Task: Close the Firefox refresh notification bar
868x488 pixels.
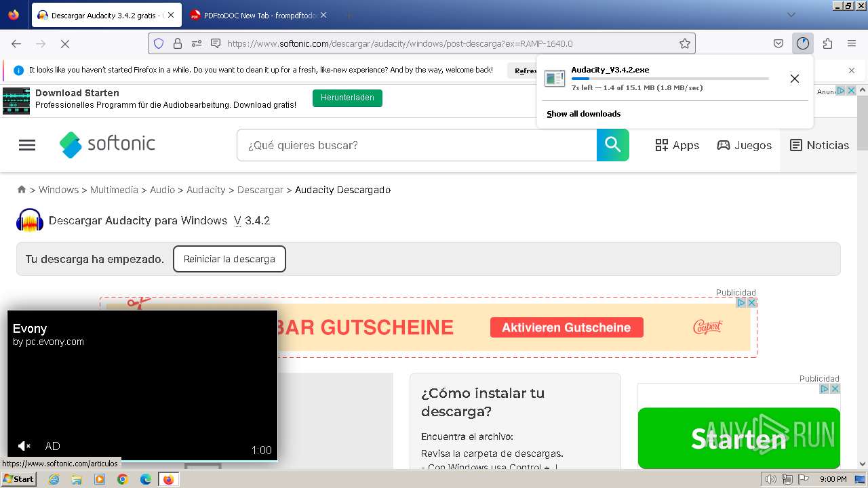Action: [852, 70]
